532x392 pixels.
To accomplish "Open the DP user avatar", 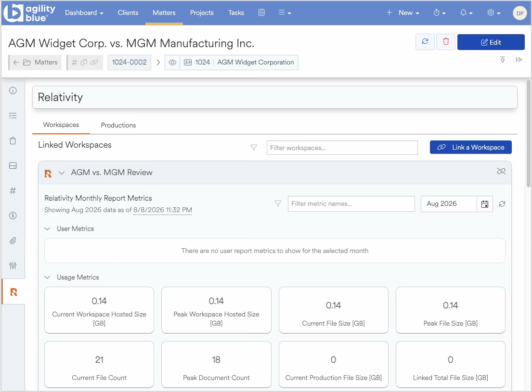I will click(x=519, y=13).
